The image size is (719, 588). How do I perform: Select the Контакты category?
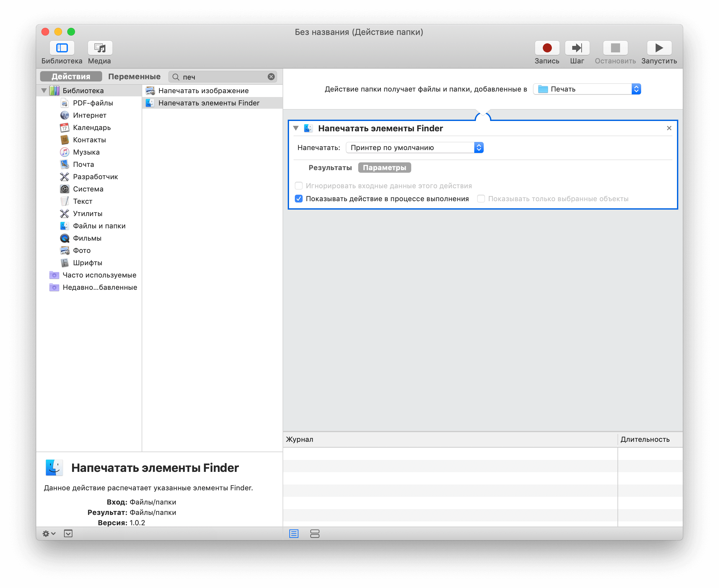point(89,140)
